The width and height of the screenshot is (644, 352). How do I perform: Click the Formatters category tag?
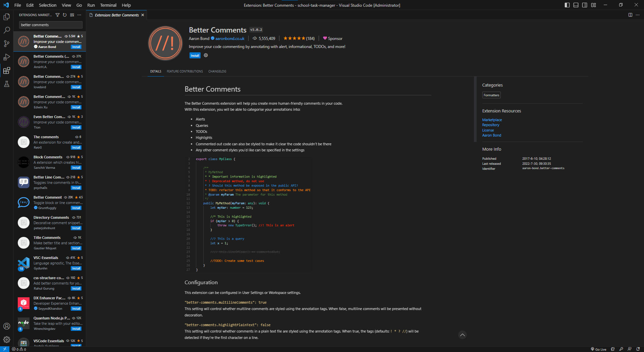tap(491, 95)
